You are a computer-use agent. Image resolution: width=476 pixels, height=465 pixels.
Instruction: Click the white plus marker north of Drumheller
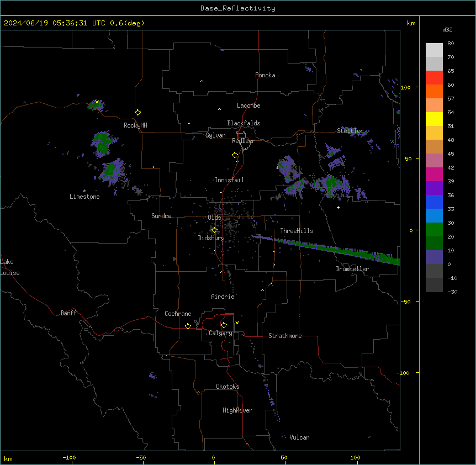(338, 207)
